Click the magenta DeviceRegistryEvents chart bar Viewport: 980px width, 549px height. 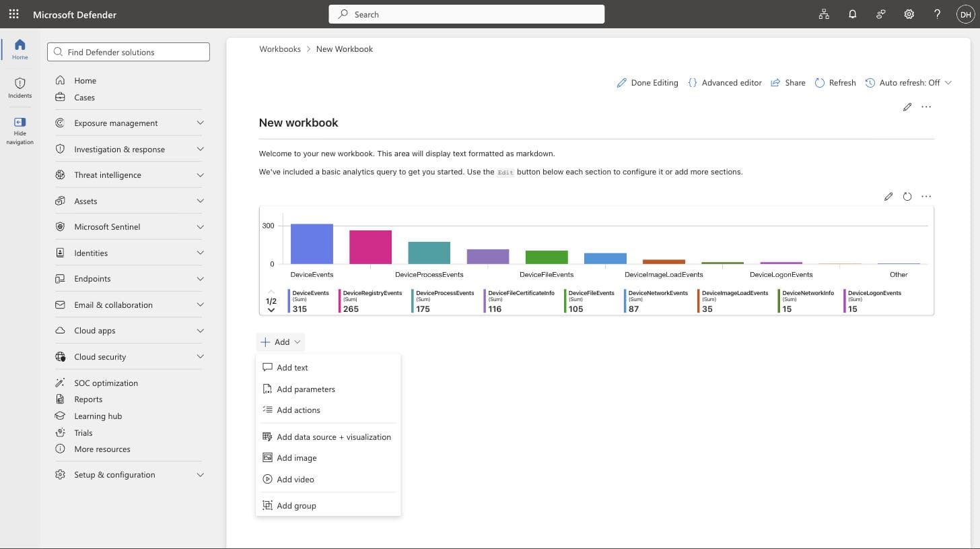(370, 247)
